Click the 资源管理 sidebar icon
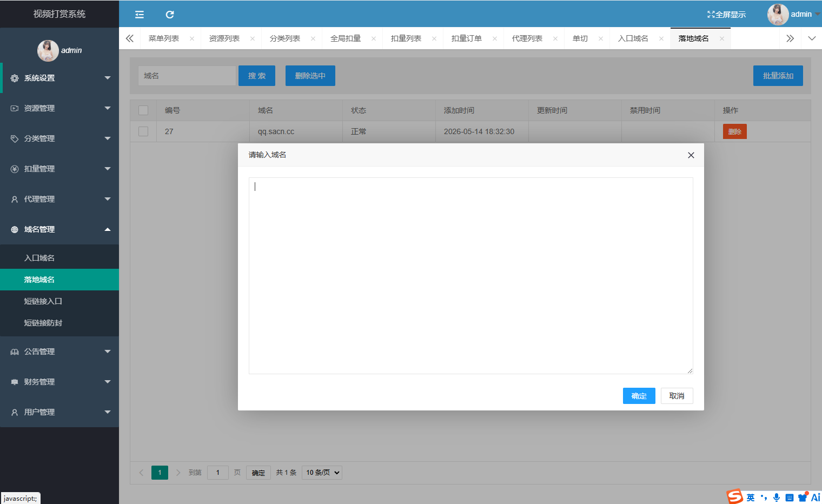The image size is (822, 504). click(15, 109)
